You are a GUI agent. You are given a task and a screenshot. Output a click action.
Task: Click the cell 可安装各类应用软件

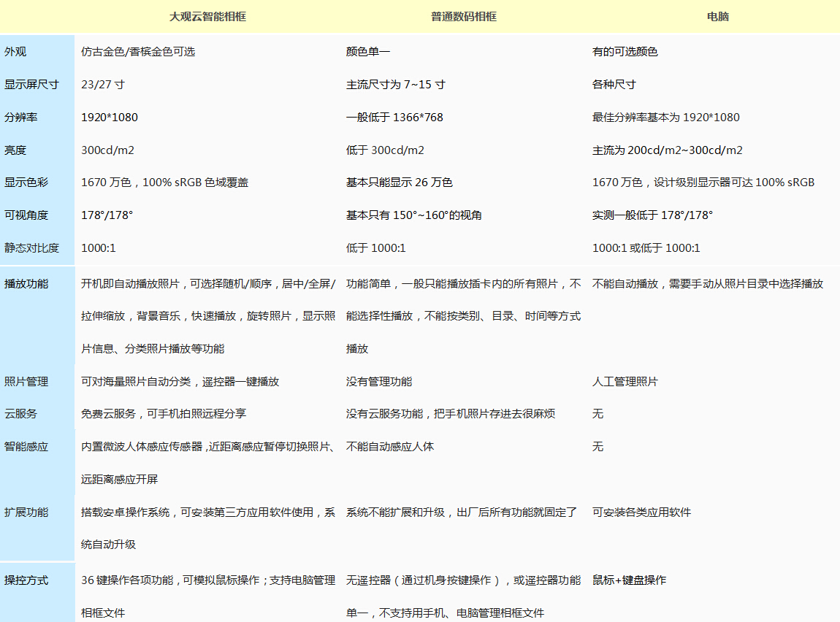[x=641, y=512]
